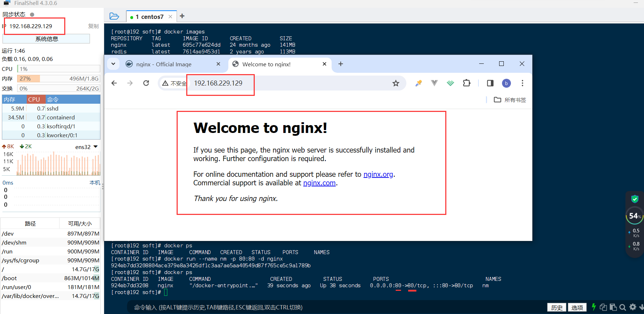Click the 同步状态 gray status dot
This screenshot has height=314, width=644.
tap(32, 15)
